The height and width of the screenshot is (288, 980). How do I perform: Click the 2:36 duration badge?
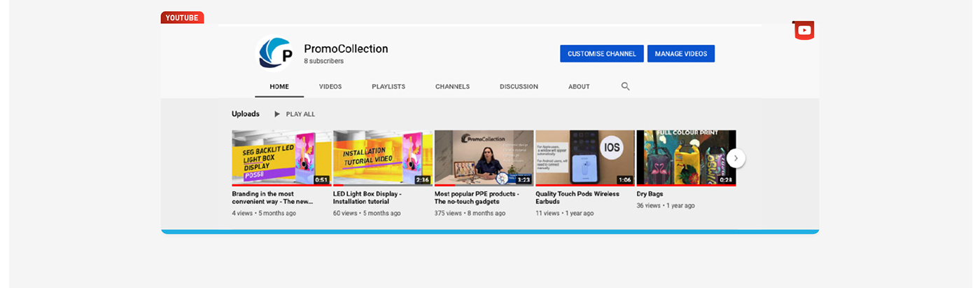pos(423,180)
